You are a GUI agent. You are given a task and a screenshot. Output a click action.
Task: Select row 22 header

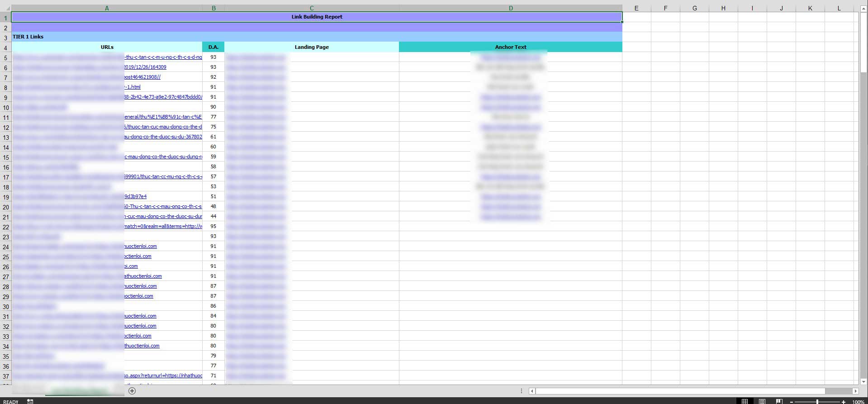[6, 226]
